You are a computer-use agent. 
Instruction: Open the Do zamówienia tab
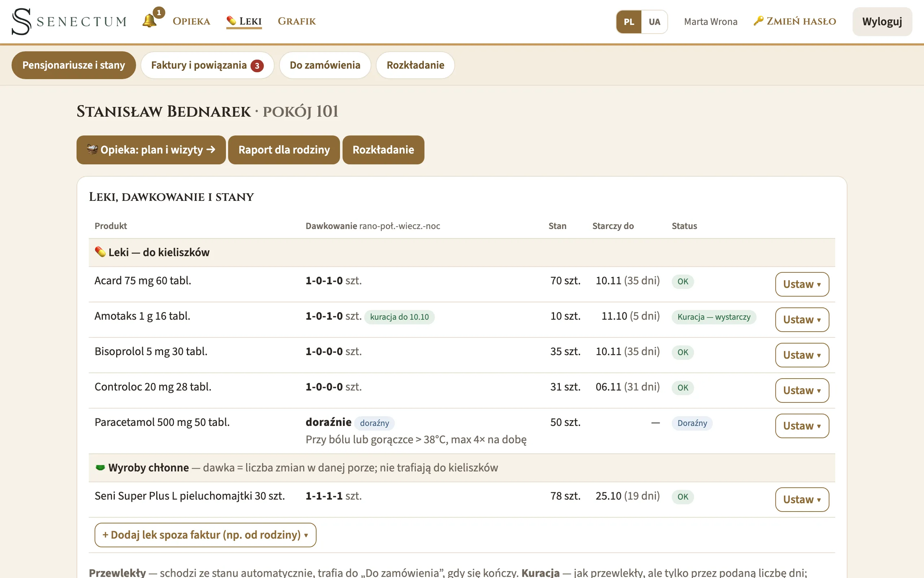(x=325, y=65)
